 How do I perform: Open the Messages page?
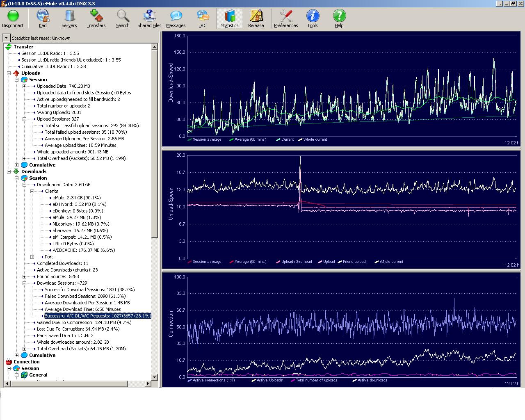click(176, 19)
